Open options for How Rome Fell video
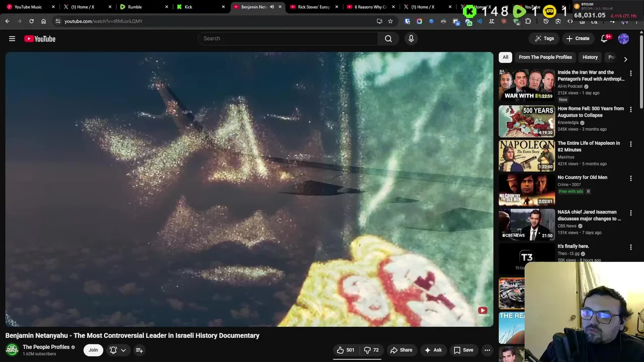This screenshot has height=362, width=644. pos(630,109)
